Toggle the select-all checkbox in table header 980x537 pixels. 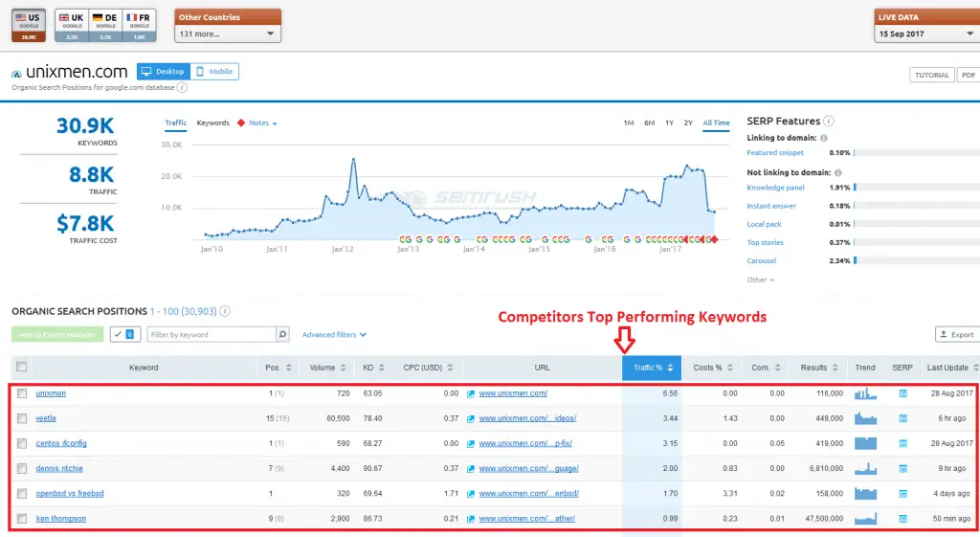[22, 368]
